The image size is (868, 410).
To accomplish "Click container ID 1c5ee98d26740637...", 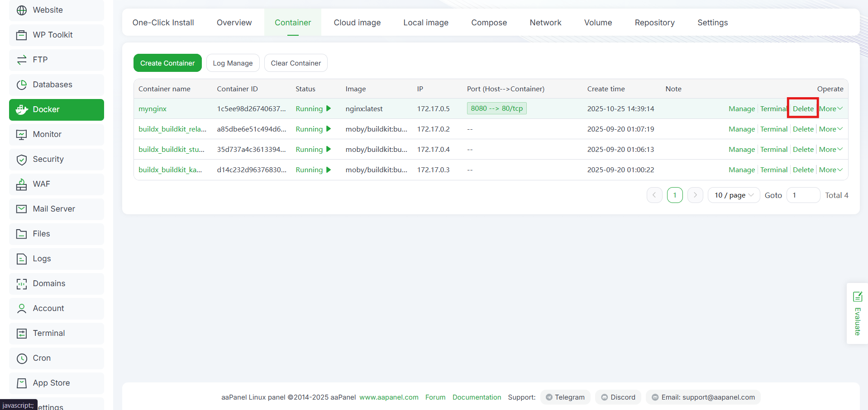I will point(251,108).
